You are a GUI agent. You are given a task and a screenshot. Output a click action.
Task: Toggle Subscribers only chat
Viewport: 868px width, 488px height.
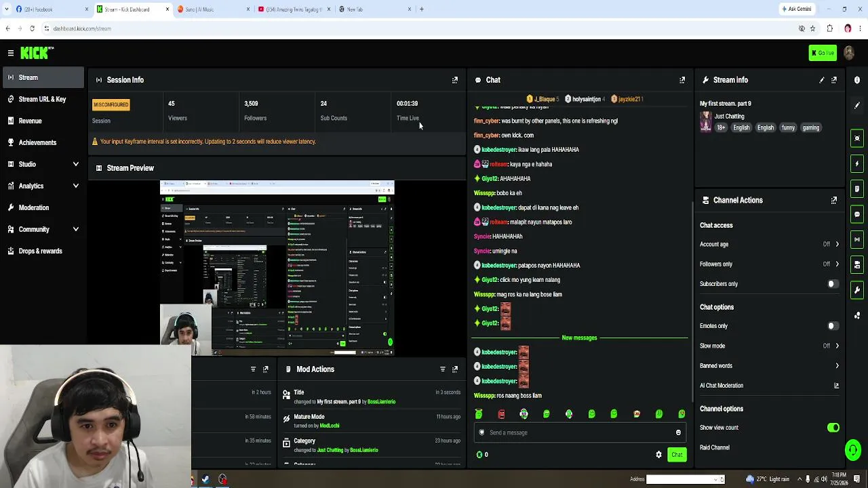pos(833,284)
